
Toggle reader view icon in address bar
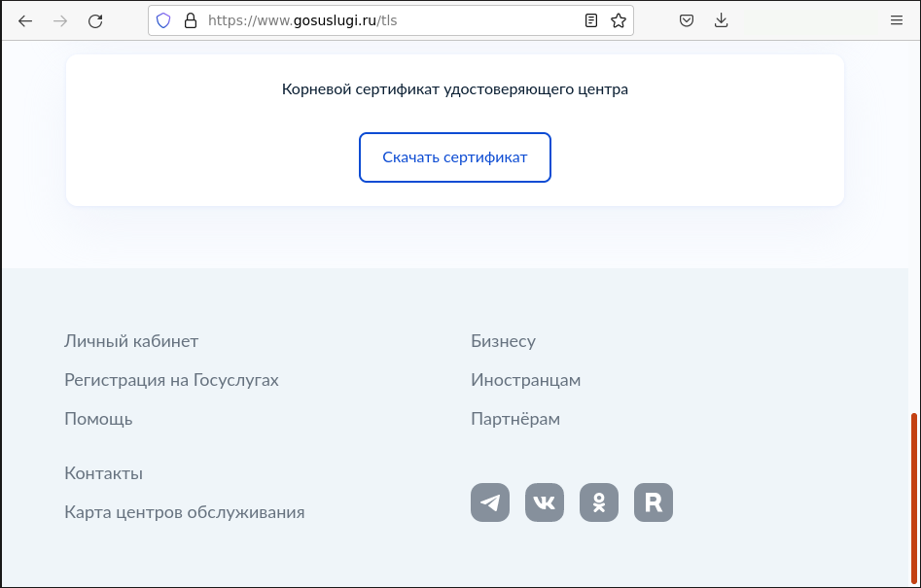click(x=591, y=21)
